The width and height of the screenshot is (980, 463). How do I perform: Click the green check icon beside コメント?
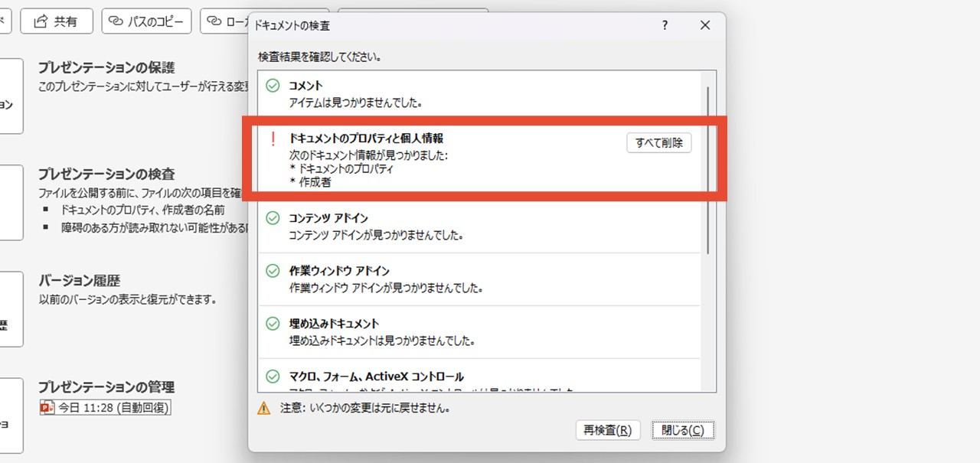click(x=273, y=86)
